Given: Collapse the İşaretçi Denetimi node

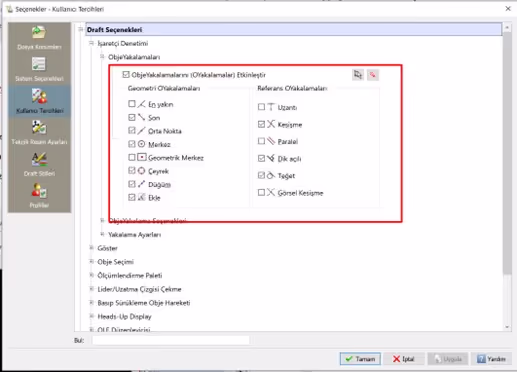Looking at the screenshot, I should pos(91,43).
